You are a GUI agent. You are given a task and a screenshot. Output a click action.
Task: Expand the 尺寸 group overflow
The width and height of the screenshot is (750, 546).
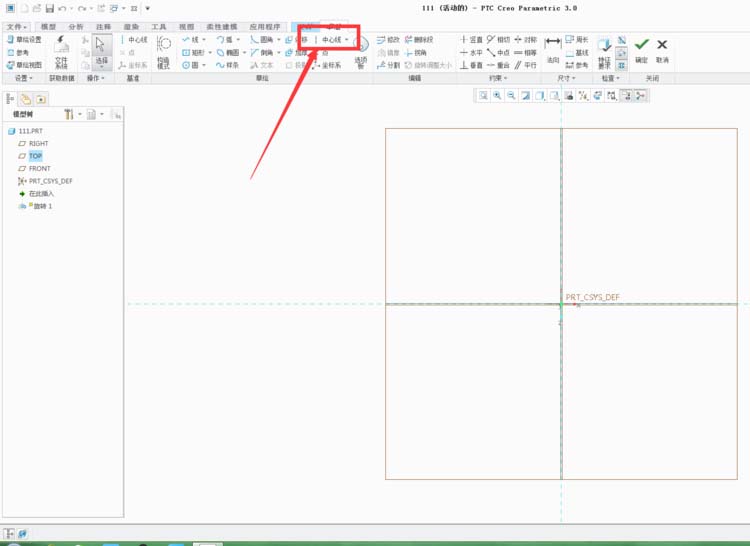coord(567,78)
